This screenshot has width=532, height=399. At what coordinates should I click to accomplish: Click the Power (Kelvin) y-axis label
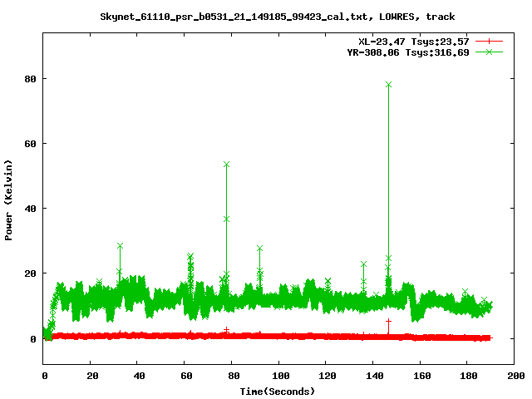(9, 199)
